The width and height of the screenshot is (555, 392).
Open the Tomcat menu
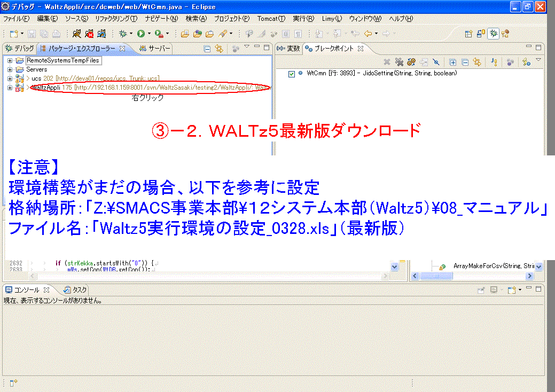click(x=271, y=19)
